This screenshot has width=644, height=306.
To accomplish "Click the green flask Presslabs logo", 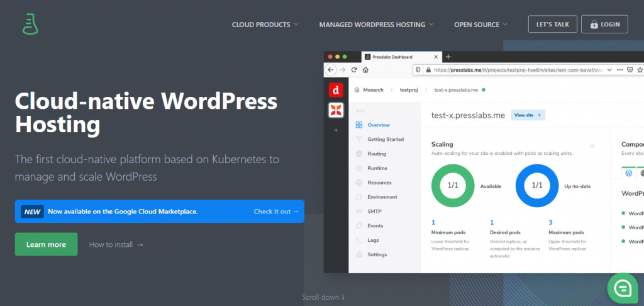I will pyautogui.click(x=30, y=23).
